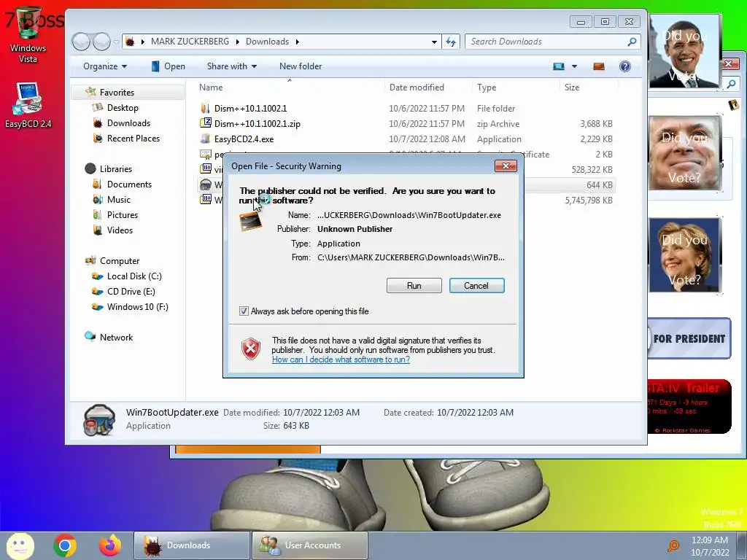The height and width of the screenshot is (560, 747).
Task: Click the Hillary Clinton 'Did you Vote?' thumbnail
Action: click(684, 255)
